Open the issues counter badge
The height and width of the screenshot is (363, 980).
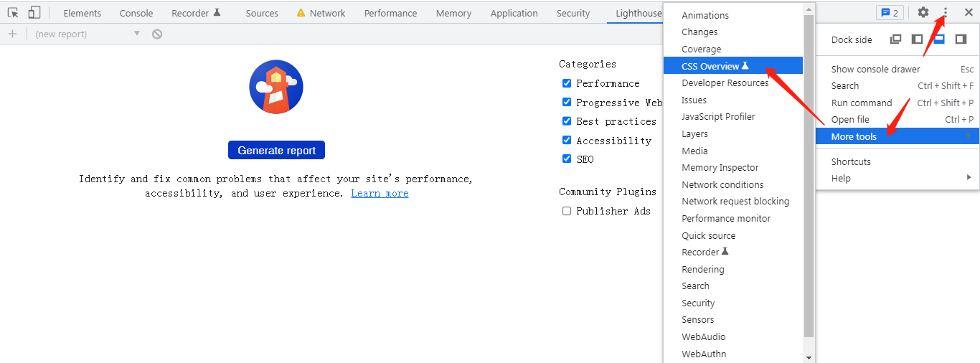pos(890,13)
